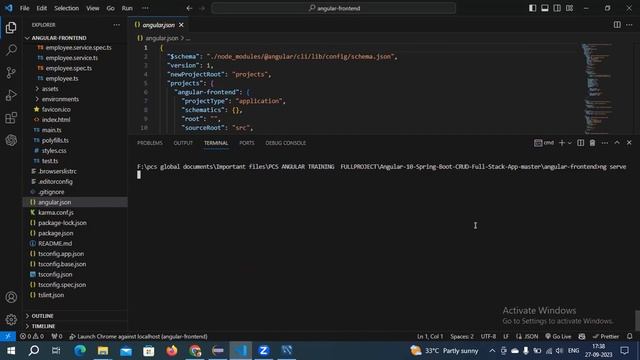Split the editor right

[x=617, y=25]
